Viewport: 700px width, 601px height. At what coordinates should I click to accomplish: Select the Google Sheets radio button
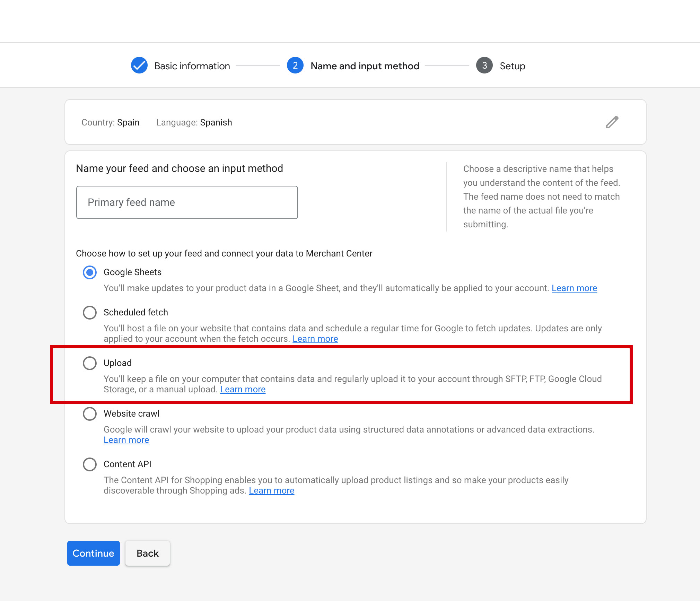(90, 272)
